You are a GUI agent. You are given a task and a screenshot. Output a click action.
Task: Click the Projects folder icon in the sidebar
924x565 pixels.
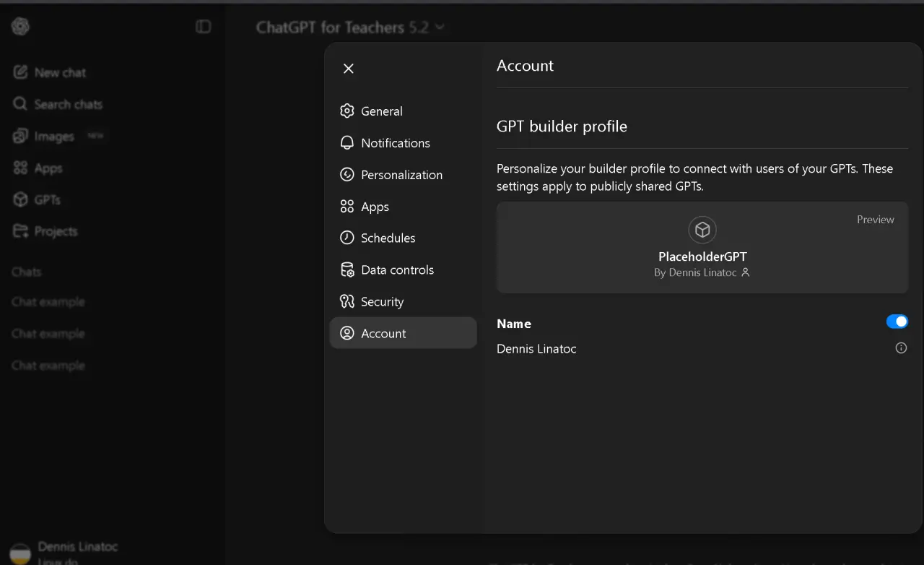click(20, 231)
